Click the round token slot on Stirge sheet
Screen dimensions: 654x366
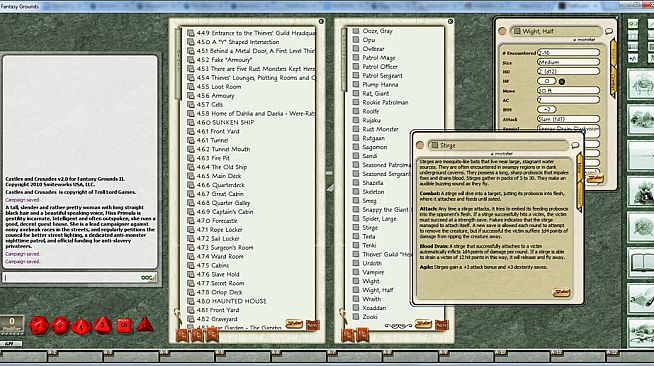click(x=420, y=145)
